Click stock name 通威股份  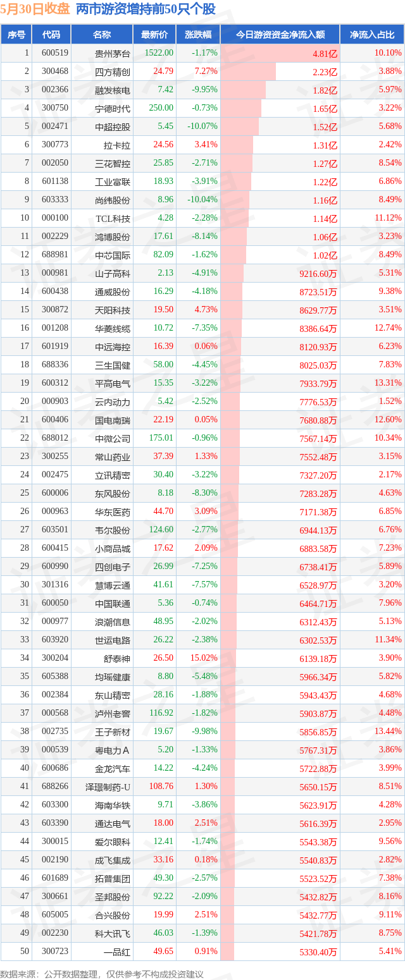[x=113, y=292]
